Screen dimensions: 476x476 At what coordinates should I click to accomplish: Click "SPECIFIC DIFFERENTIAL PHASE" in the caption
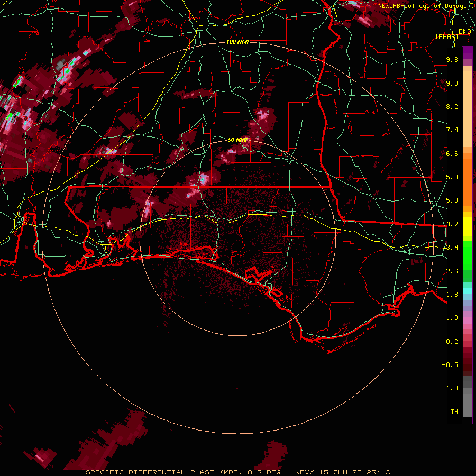click(x=151, y=472)
